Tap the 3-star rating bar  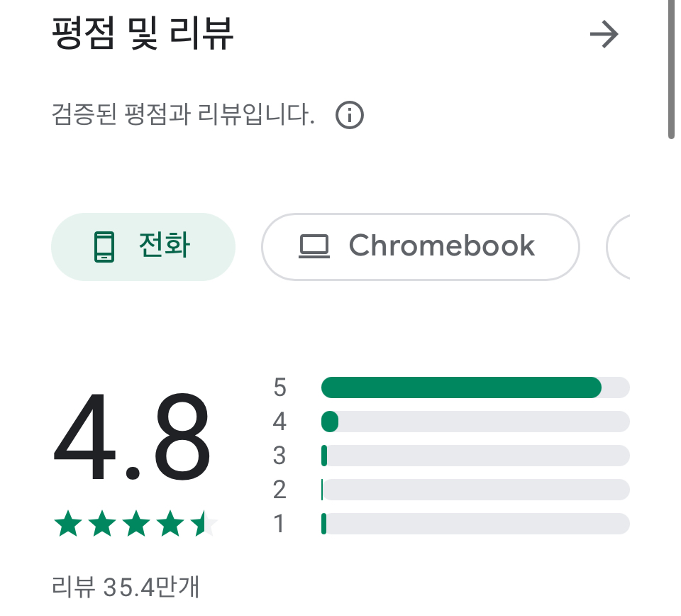(x=475, y=456)
